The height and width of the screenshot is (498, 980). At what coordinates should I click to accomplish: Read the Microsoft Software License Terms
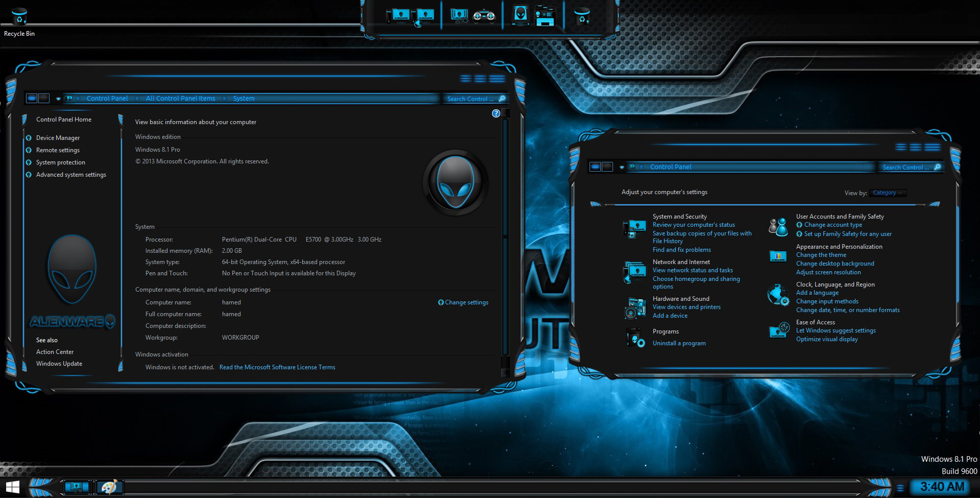pos(277,367)
